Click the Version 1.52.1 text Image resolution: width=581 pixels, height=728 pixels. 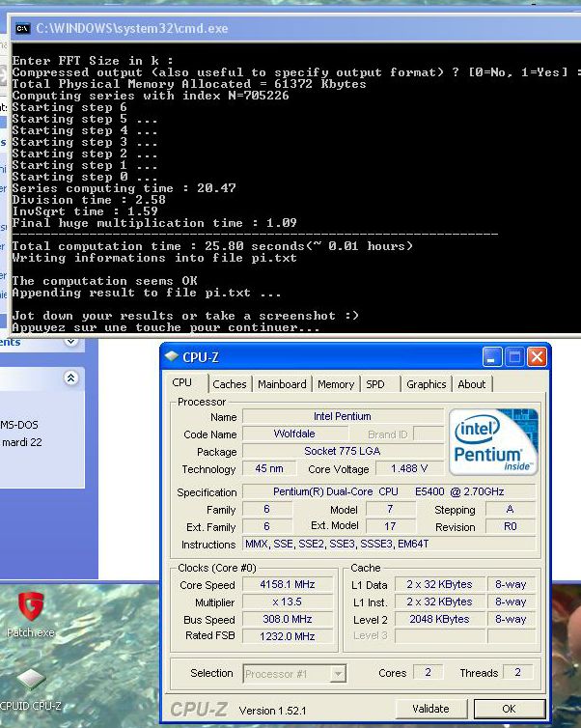click(x=272, y=711)
